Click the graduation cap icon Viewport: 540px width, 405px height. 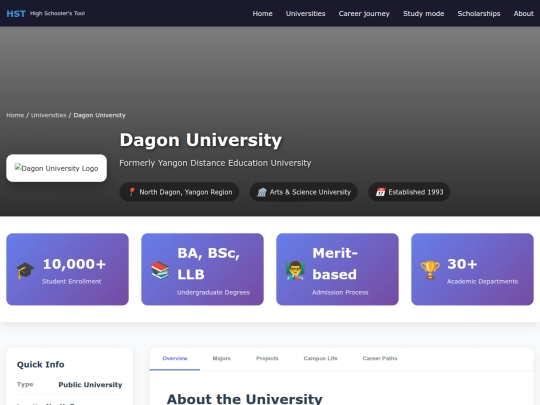pyautogui.click(x=25, y=270)
